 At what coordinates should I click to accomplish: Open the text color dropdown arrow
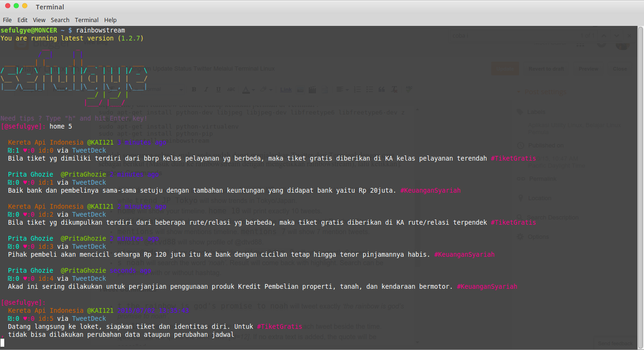point(253,90)
